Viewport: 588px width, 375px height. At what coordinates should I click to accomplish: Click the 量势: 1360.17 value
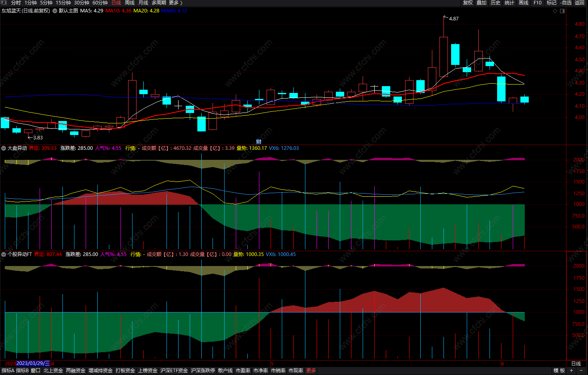pyautogui.click(x=252, y=148)
